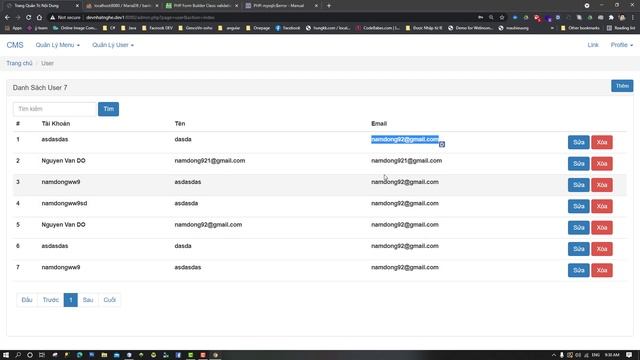This screenshot has height=360, width=640.
Task: Switch to the PHP Form Builder Class tab
Action: [202, 6]
